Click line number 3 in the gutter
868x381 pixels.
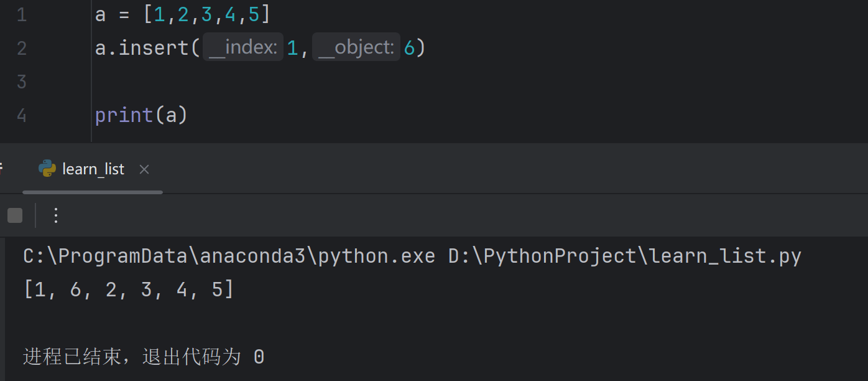coord(22,82)
